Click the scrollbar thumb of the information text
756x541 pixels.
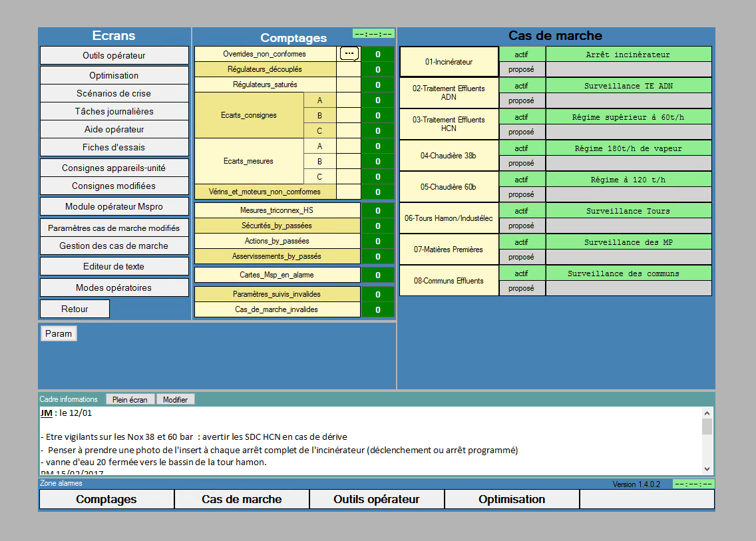707,427
